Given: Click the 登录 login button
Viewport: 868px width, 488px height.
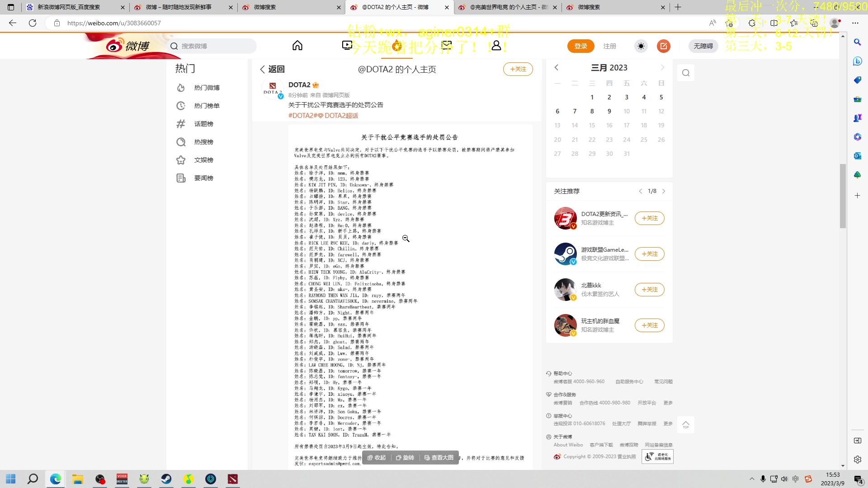Looking at the screenshot, I should [x=580, y=46].
